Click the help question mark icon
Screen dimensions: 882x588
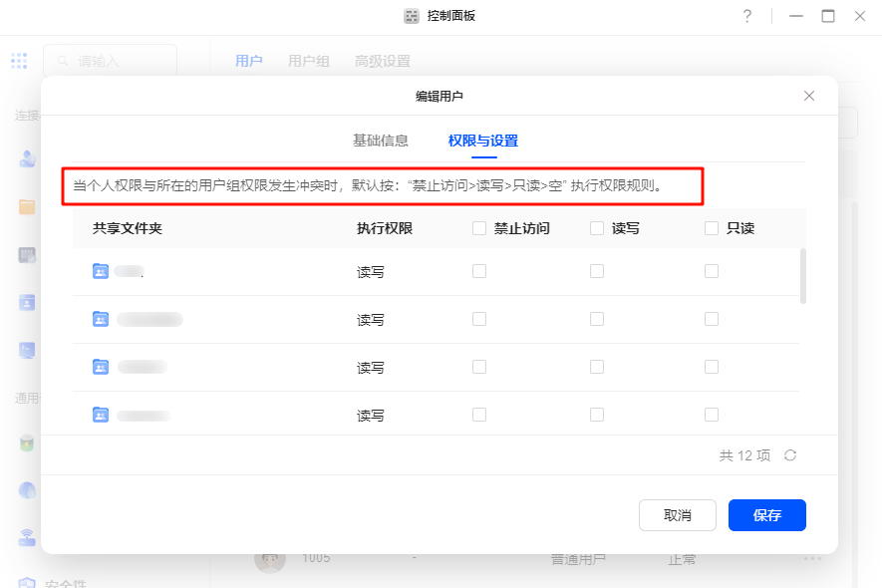click(747, 16)
